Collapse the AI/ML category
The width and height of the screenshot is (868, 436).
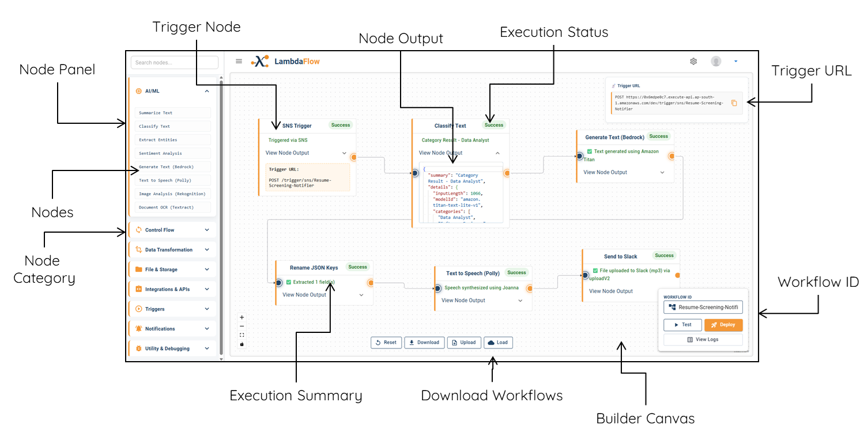(x=207, y=91)
